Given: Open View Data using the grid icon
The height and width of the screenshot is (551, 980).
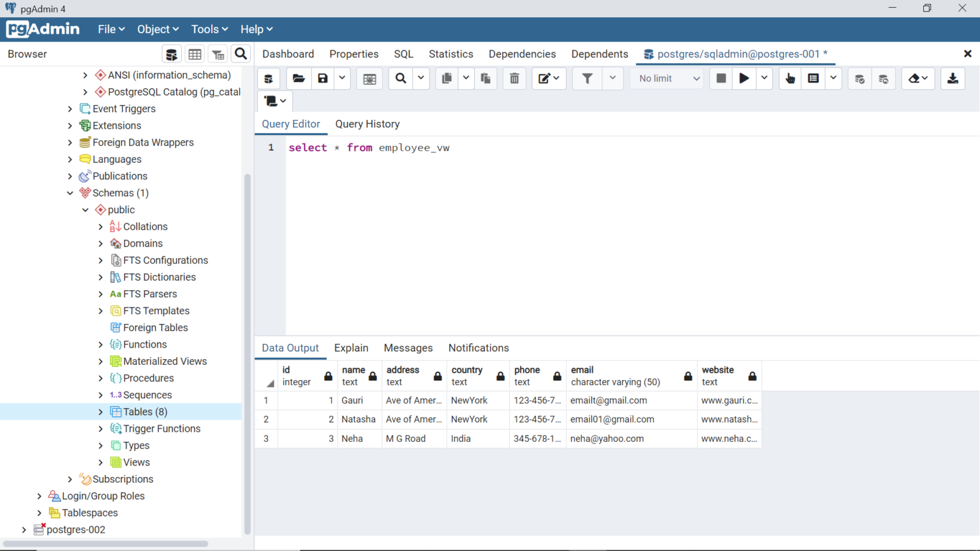Looking at the screenshot, I should pyautogui.click(x=195, y=54).
